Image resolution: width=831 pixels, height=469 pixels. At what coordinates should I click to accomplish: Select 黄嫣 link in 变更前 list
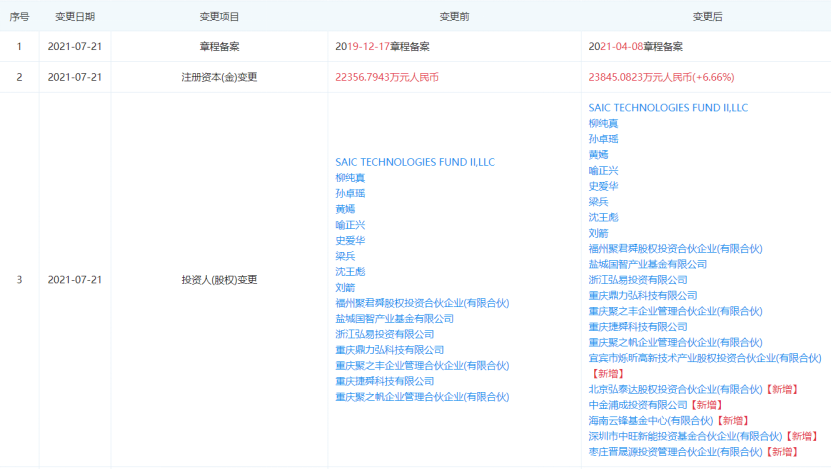tap(345, 209)
